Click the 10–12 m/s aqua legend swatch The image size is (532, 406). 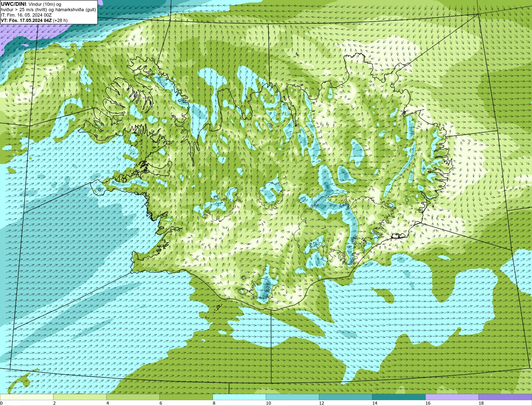pos(293,397)
